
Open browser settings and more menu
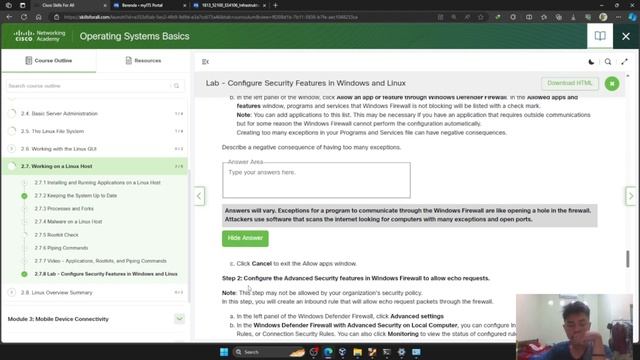point(618,17)
